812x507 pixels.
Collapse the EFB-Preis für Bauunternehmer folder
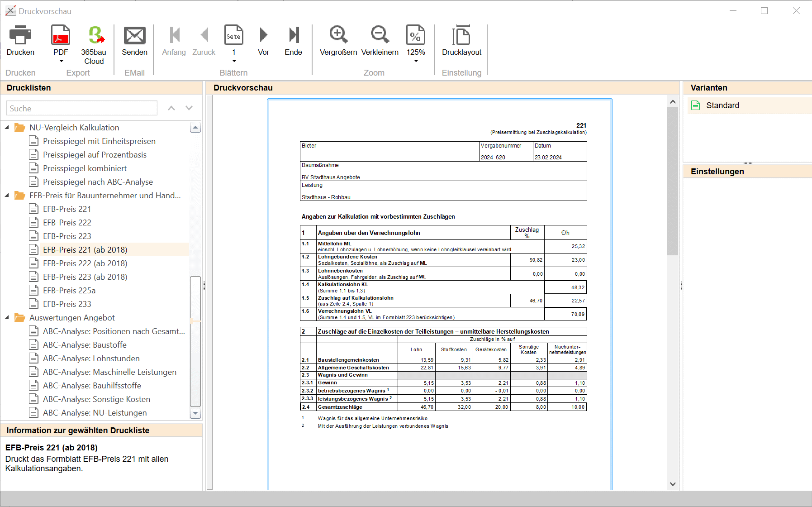click(x=7, y=196)
